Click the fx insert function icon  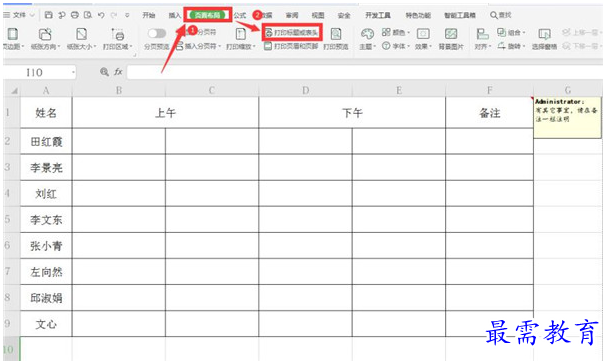click(118, 72)
